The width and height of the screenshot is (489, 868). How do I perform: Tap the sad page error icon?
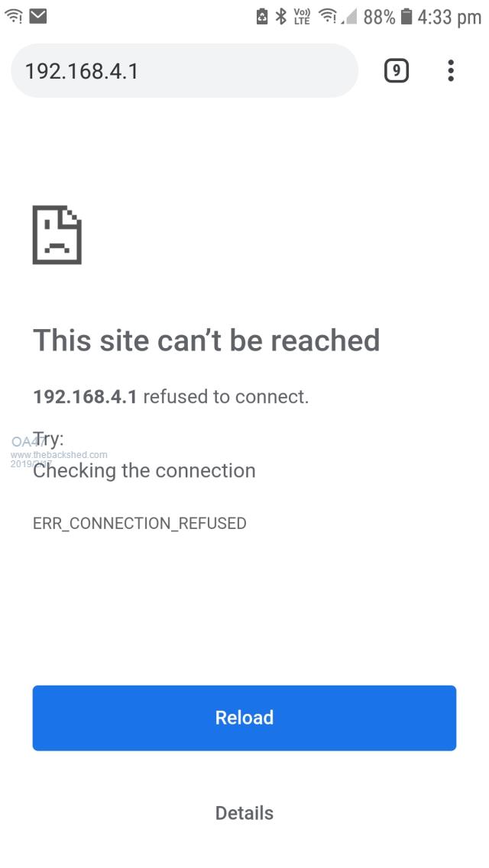57,234
